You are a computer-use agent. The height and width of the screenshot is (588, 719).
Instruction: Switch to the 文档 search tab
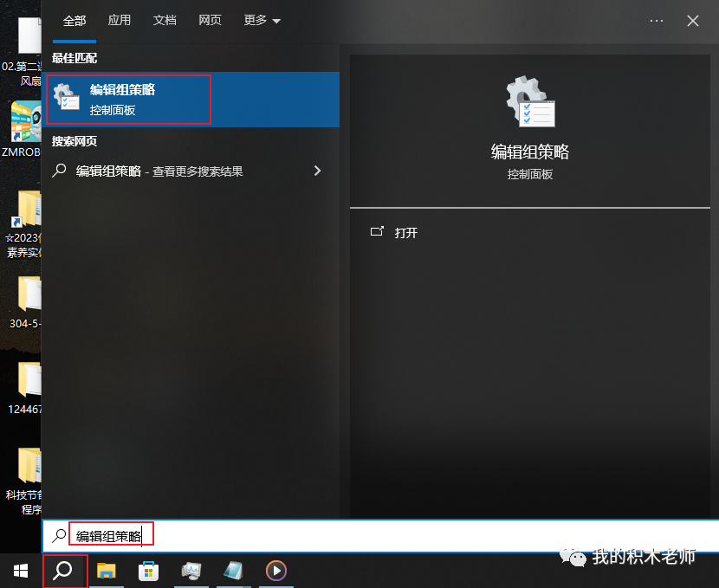coord(164,20)
